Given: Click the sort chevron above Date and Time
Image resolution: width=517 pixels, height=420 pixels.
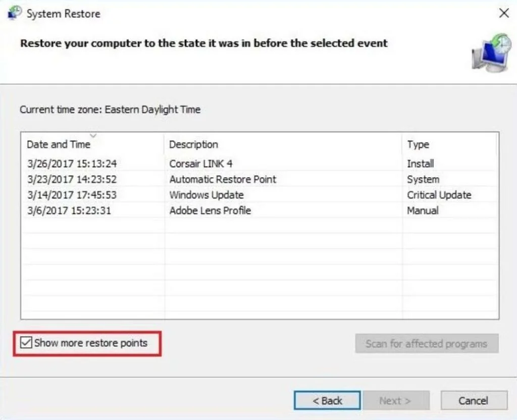Looking at the screenshot, I should (x=93, y=135).
